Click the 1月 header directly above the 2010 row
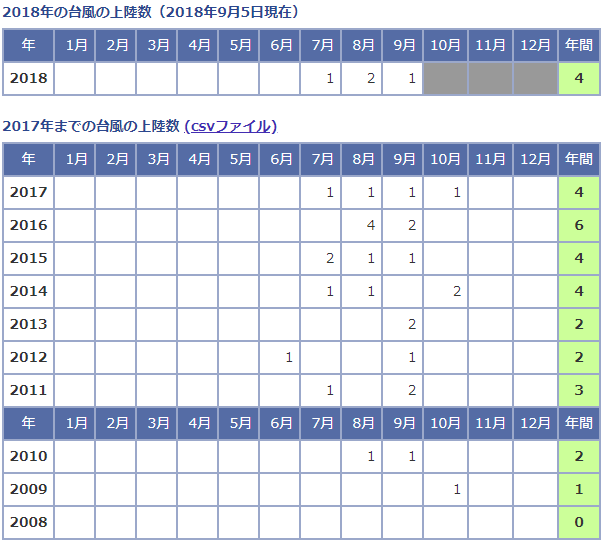This screenshot has width=605, height=540. click(76, 423)
